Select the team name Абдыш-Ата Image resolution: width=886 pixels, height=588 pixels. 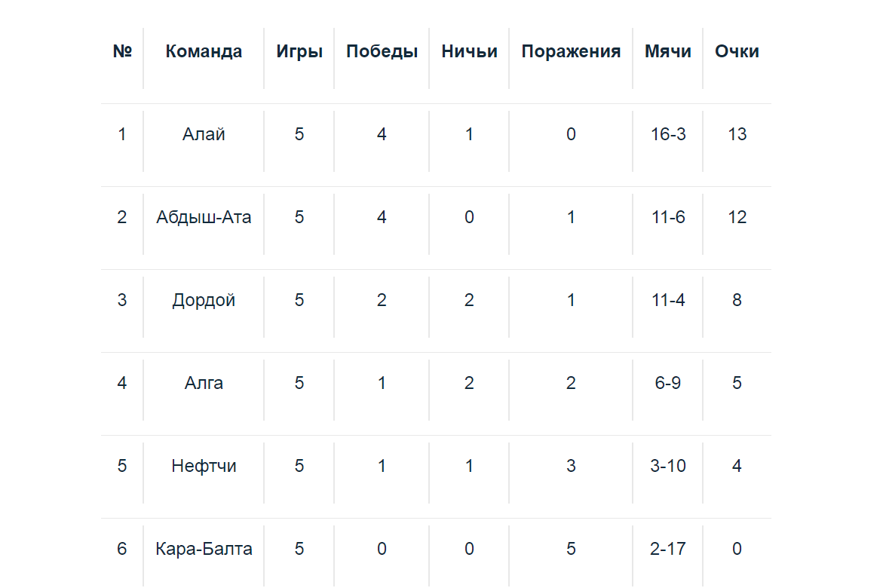coord(204,217)
